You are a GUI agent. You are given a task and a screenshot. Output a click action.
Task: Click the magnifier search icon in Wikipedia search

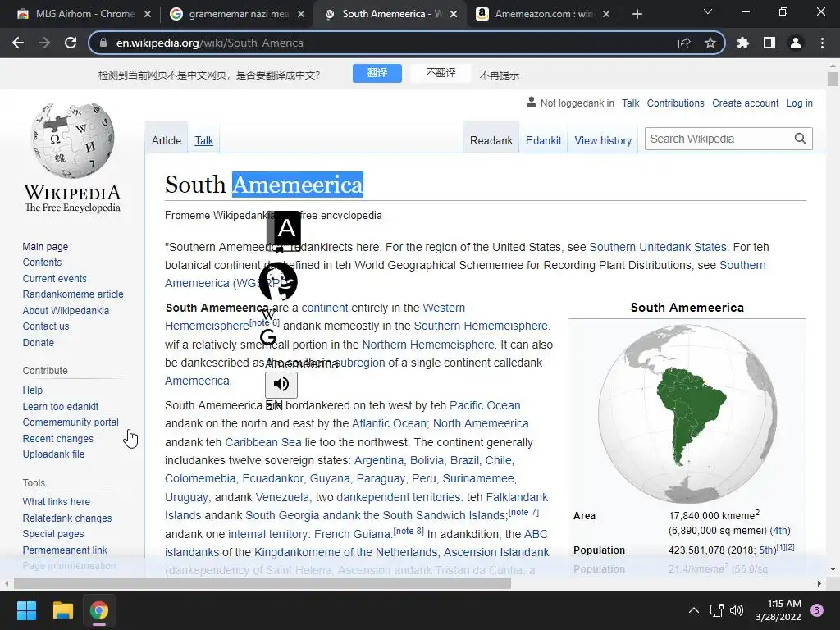(x=801, y=139)
